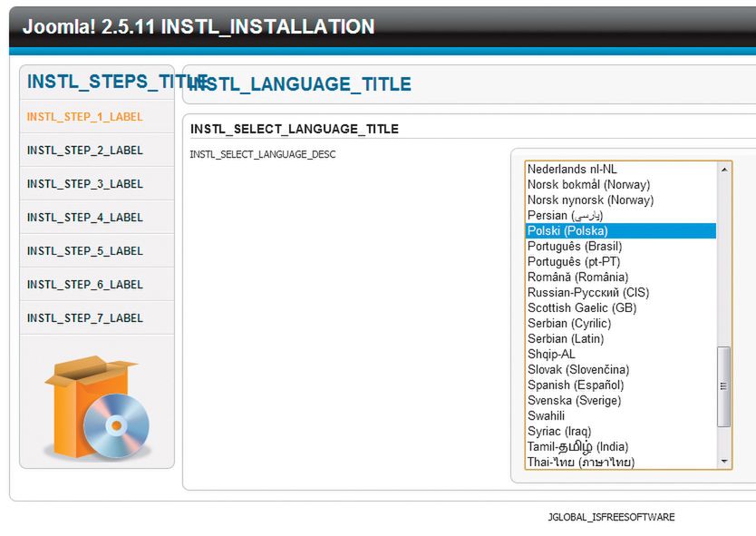Pick Tamil (India) language
Screen dimensions: 756x536
[620, 447]
